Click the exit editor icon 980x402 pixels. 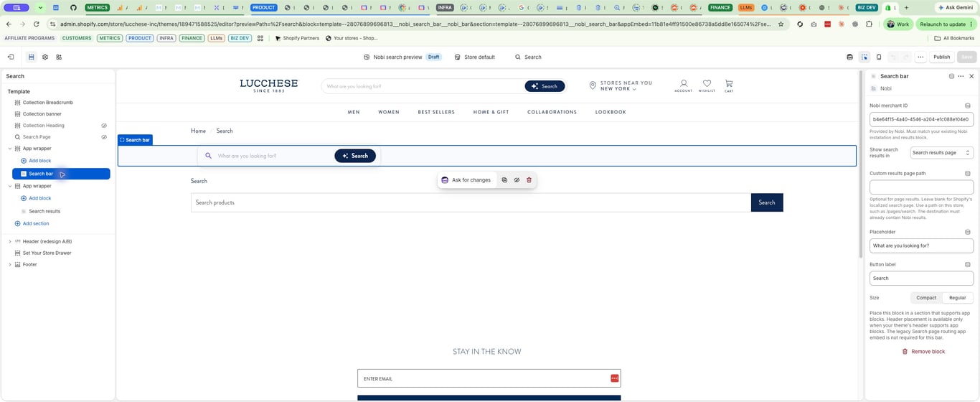coord(11,57)
